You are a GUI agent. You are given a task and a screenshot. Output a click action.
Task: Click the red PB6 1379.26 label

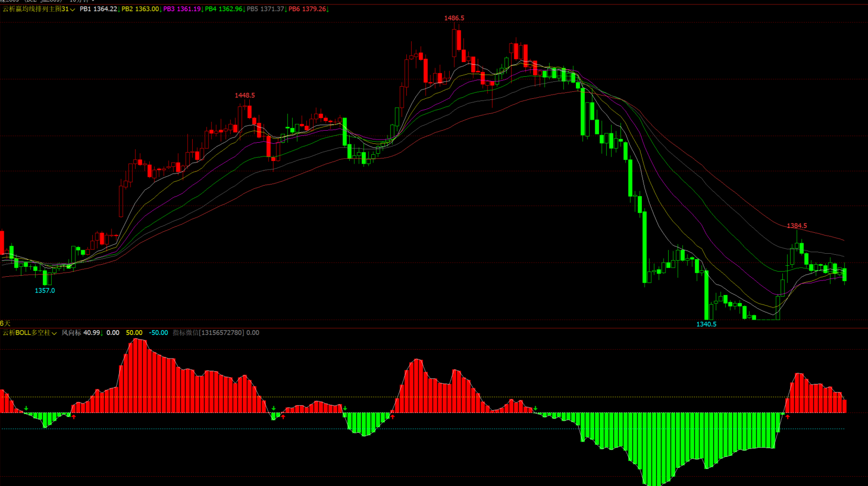coord(307,9)
